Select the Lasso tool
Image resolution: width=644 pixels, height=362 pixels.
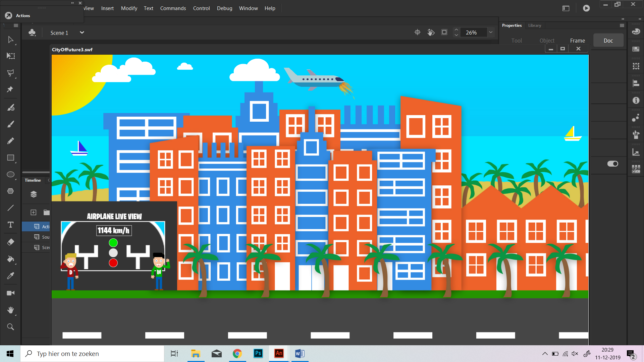11,73
